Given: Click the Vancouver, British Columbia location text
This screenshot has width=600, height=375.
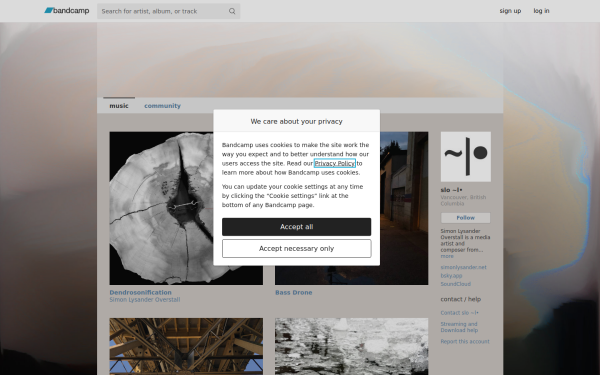Looking at the screenshot, I should pyautogui.click(x=463, y=200).
